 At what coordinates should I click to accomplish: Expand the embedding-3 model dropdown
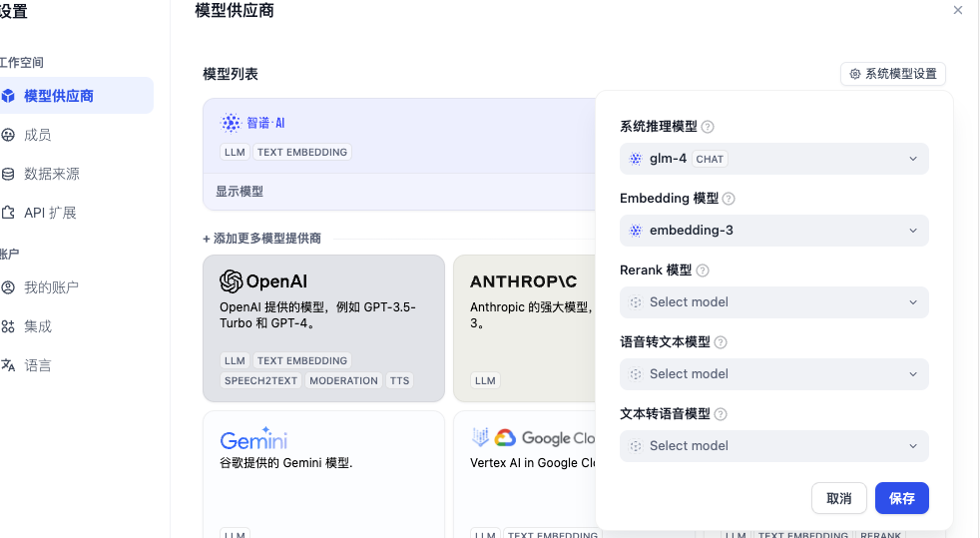[773, 231]
